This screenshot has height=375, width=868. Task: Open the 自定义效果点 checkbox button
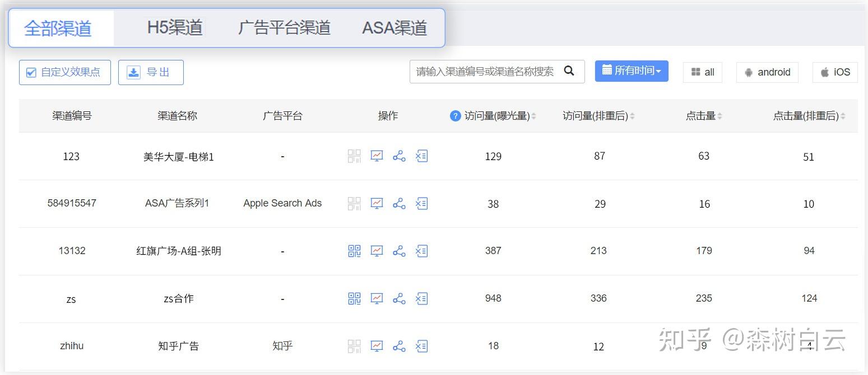click(x=64, y=72)
